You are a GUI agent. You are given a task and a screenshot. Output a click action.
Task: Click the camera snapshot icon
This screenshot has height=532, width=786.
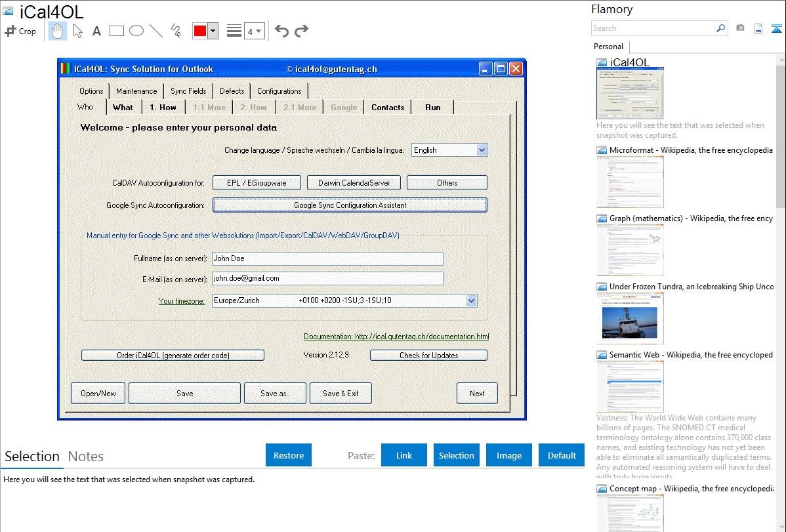(x=740, y=28)
